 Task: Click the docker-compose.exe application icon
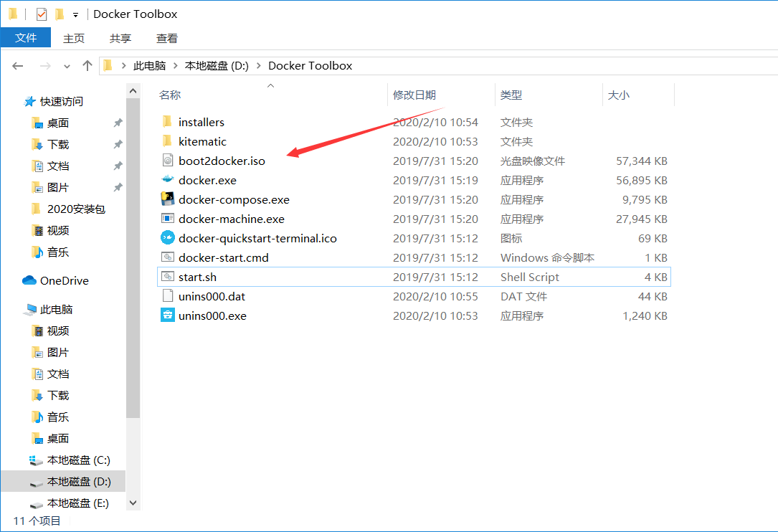pyautogui.click(x=168, y=199)
